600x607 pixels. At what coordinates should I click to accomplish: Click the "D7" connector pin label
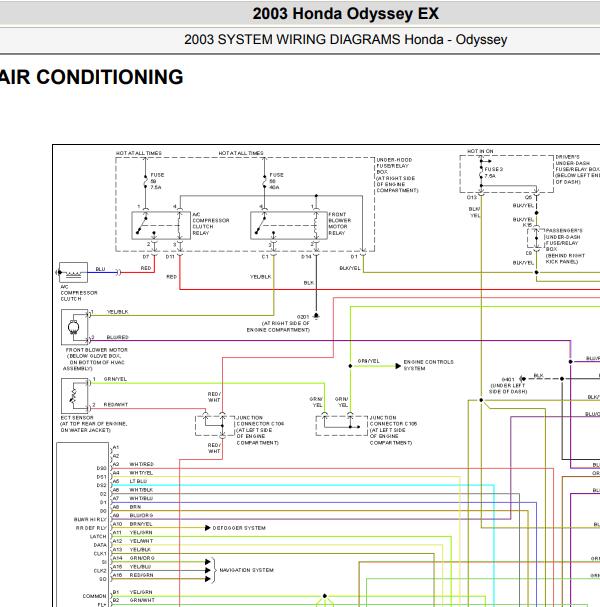click(146, 257)
